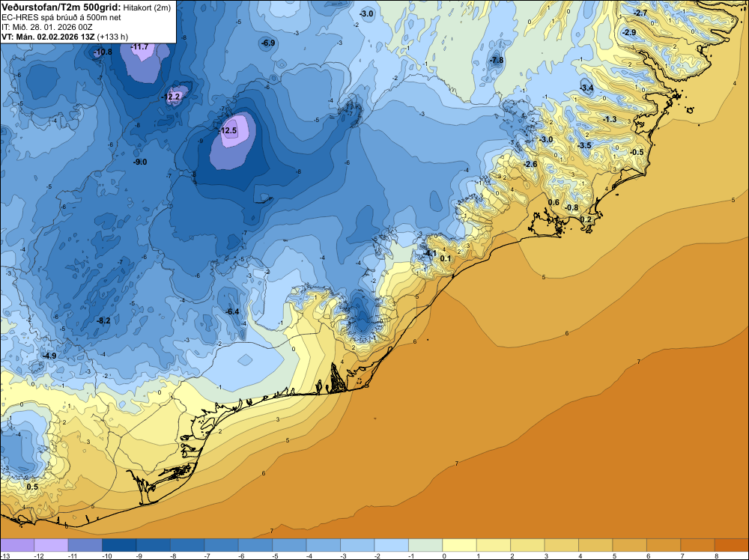The image size is (749, 560).
Task: Click the -12.2 temperature value label
Action: [x=171, y=97]
